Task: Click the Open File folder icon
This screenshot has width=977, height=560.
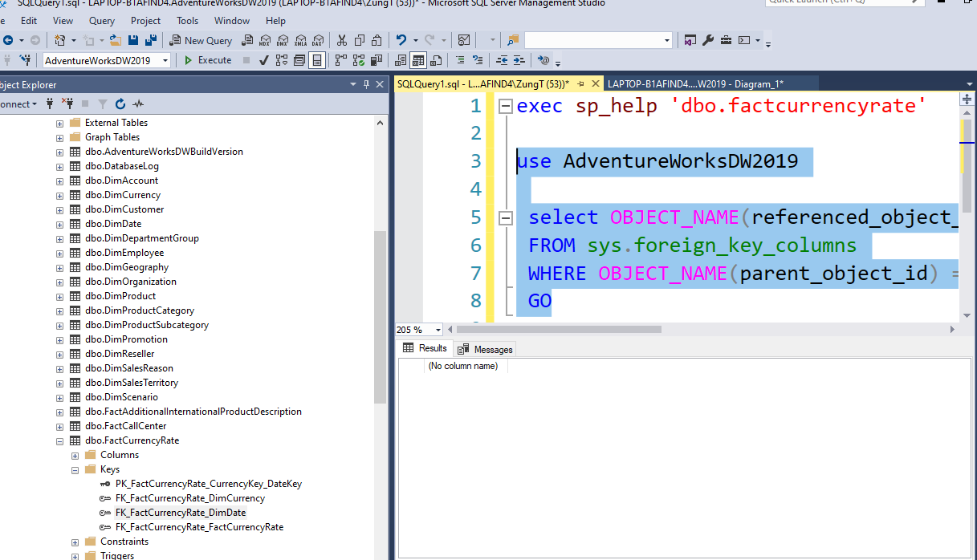Action: [x=116, y=40]
